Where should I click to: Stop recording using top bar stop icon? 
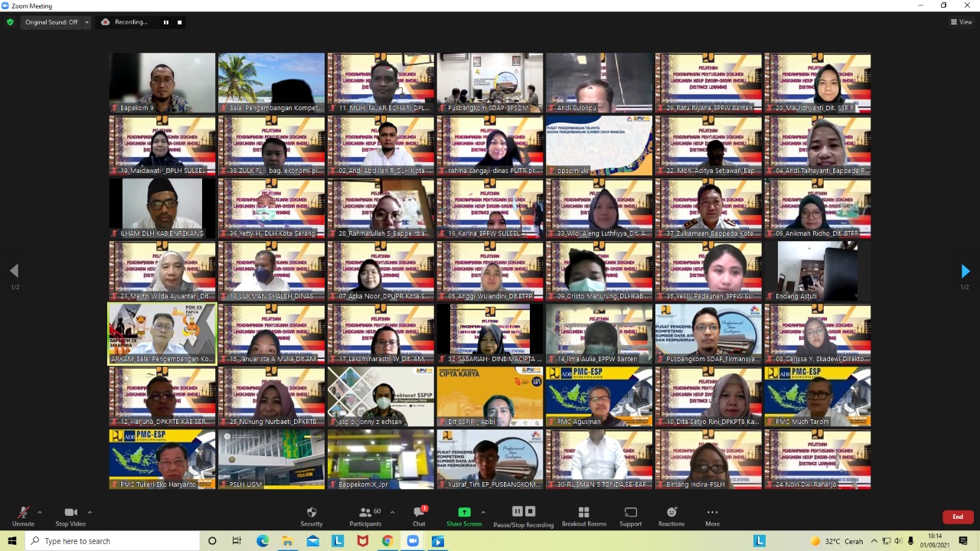pos(180,22)
